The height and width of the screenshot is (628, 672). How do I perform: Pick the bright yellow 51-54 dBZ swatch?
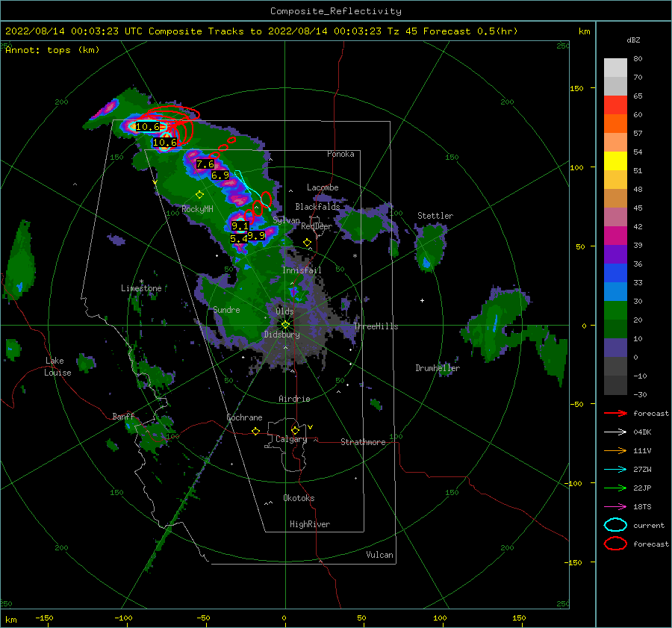coord(615,161)
